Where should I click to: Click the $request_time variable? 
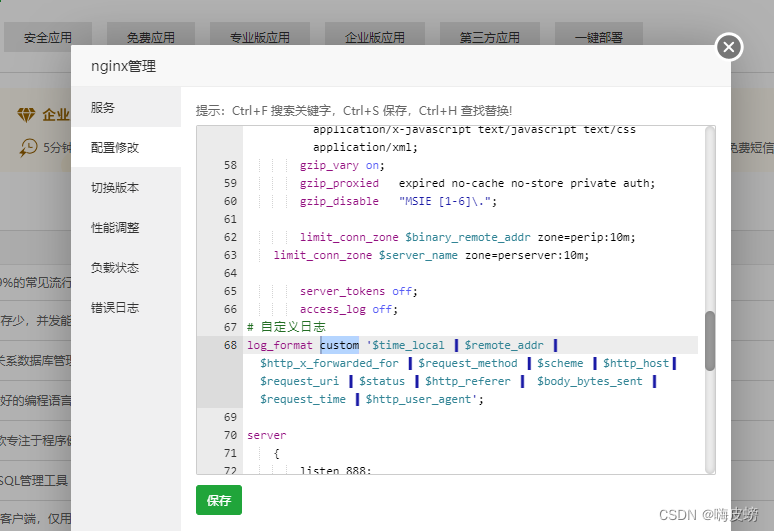[x=303, y=399]
